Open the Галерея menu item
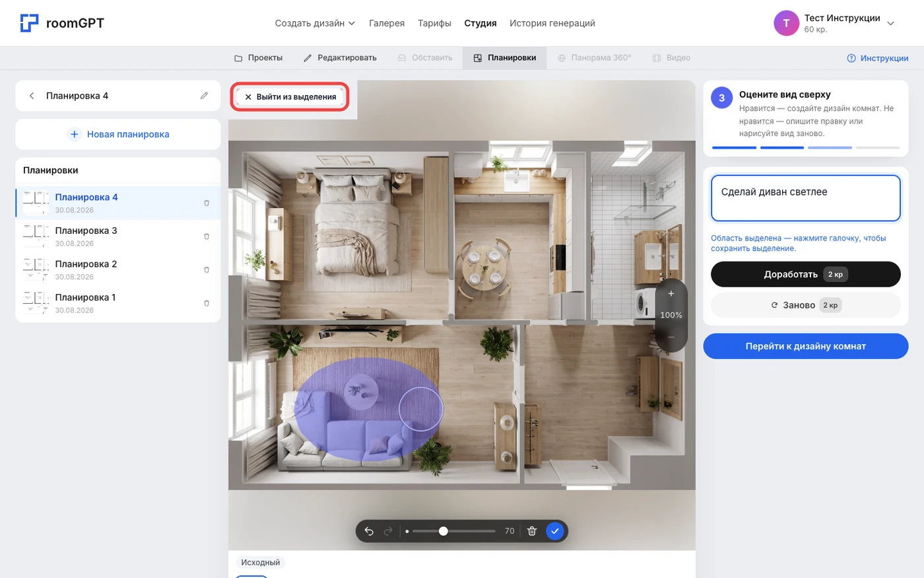The width and height of the screenshot is (924, 578). click(x=387, y=23)
